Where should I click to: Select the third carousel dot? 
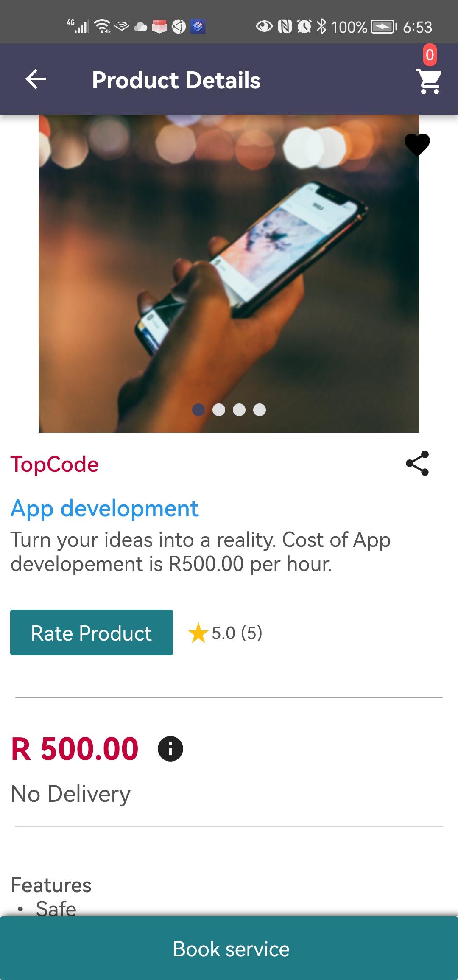(x=239, y=410)
